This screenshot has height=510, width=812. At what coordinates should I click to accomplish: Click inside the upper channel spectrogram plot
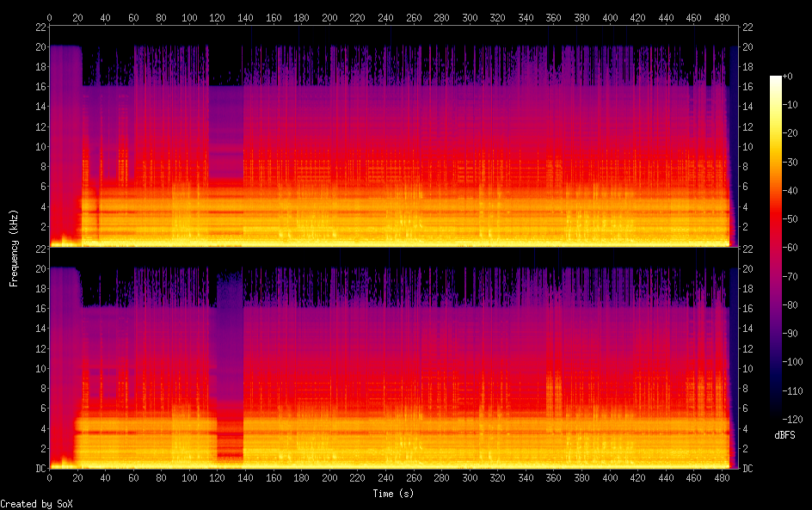tap(394, 136)
